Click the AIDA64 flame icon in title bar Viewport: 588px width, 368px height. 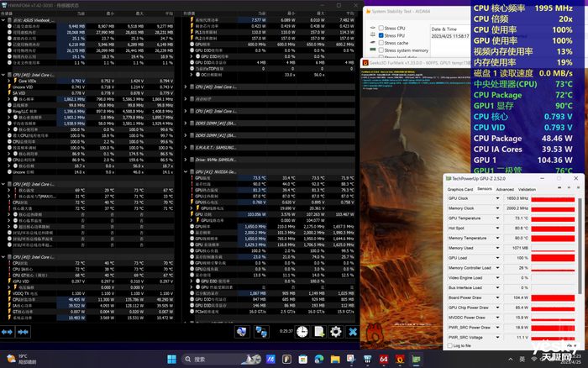(368, 12)
